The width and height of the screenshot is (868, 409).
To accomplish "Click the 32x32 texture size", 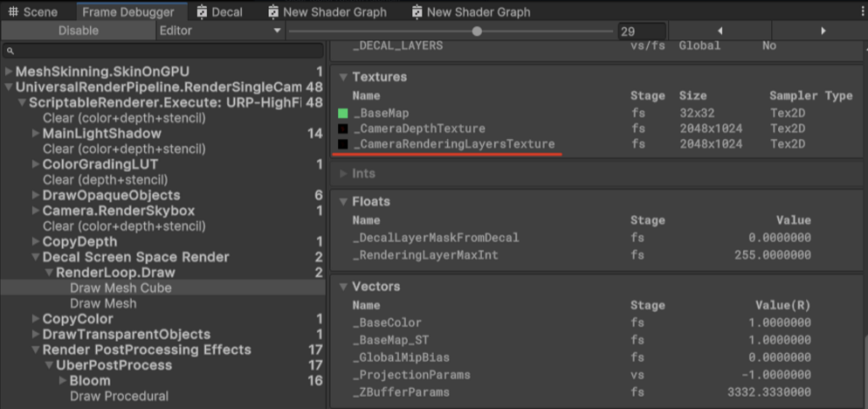I will coord(697,114).
